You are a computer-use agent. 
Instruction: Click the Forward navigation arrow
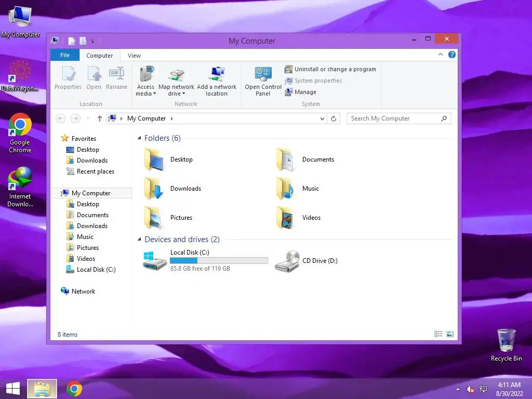(75, 118)
